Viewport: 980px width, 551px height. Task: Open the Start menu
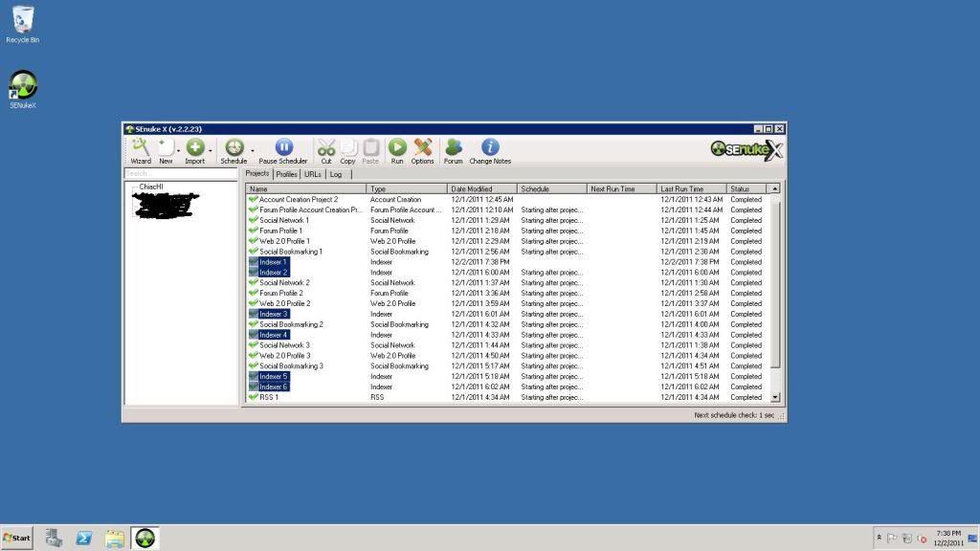(x=17, y=538)
